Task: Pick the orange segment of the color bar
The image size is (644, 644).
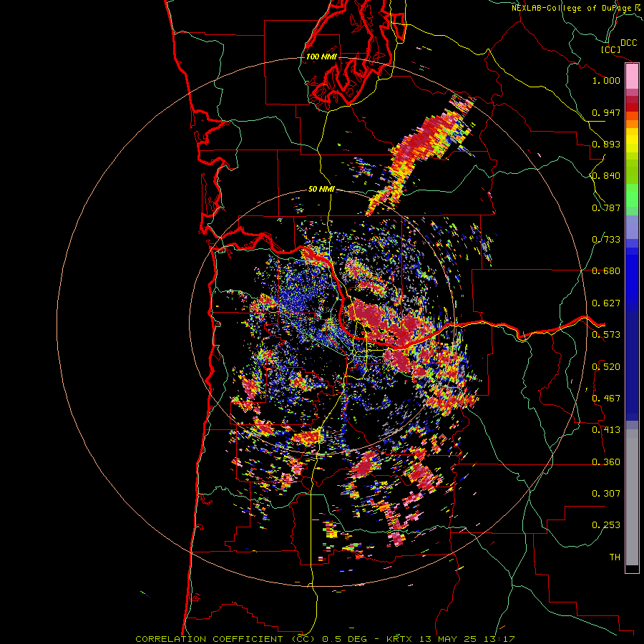Action: pos(632,124)
